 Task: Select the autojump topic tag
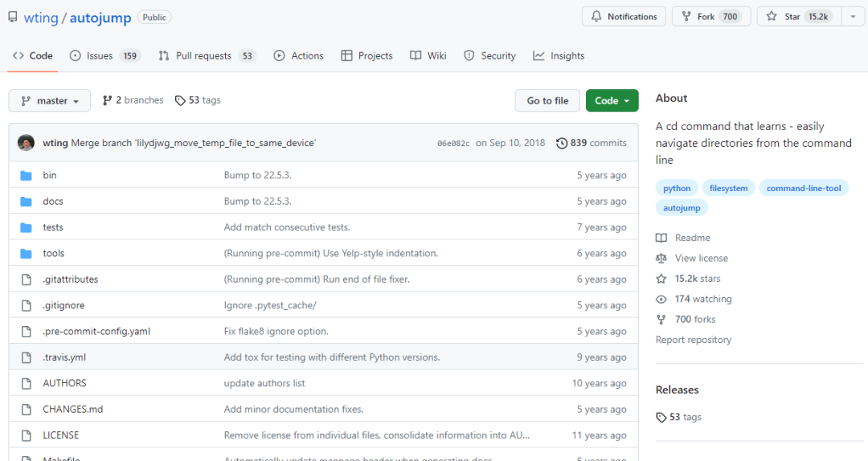click(x=682, y=208)
